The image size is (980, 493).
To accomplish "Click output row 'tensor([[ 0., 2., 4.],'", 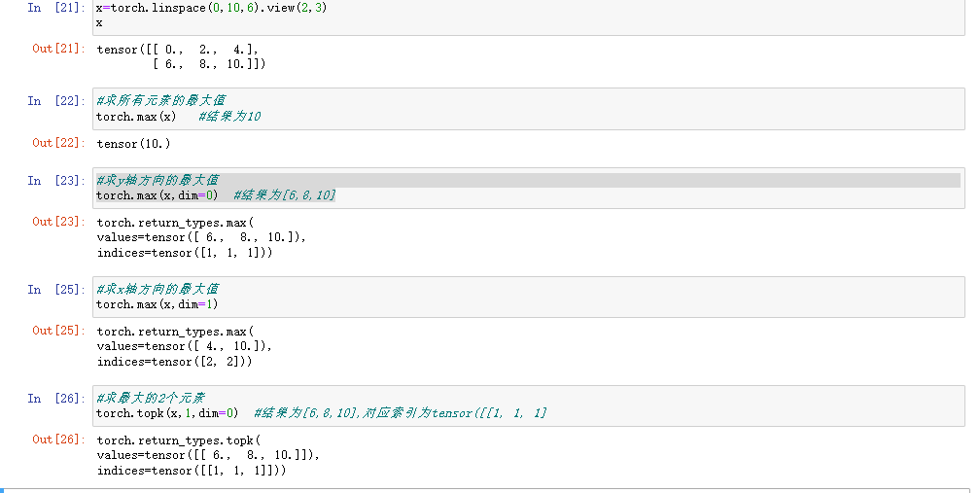I will (178, 50).
